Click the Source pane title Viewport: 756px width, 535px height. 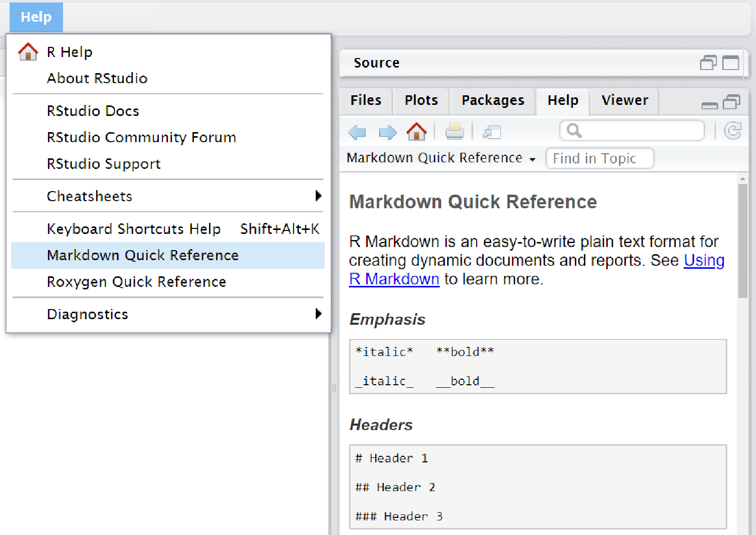tap(377, 63)
